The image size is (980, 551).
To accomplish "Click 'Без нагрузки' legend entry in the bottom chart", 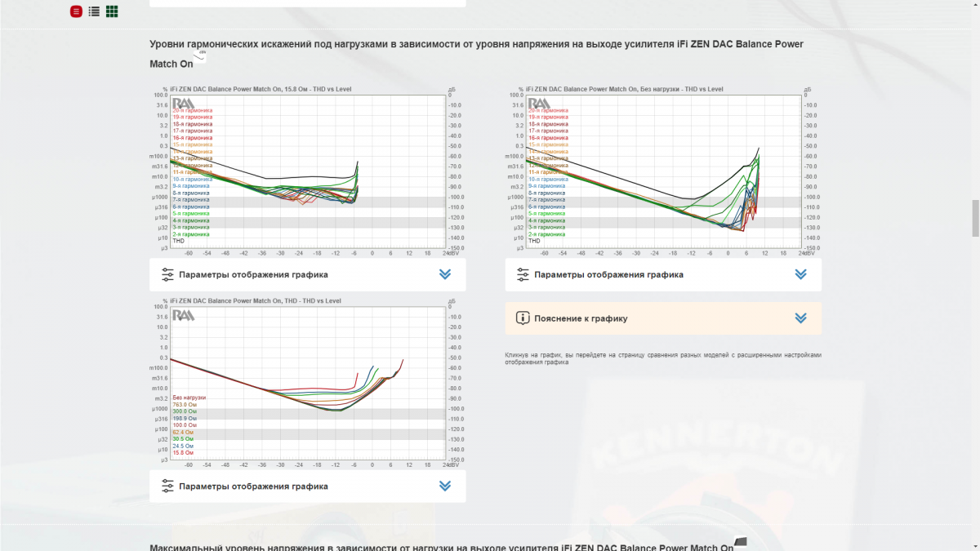I will click(189, 398).
